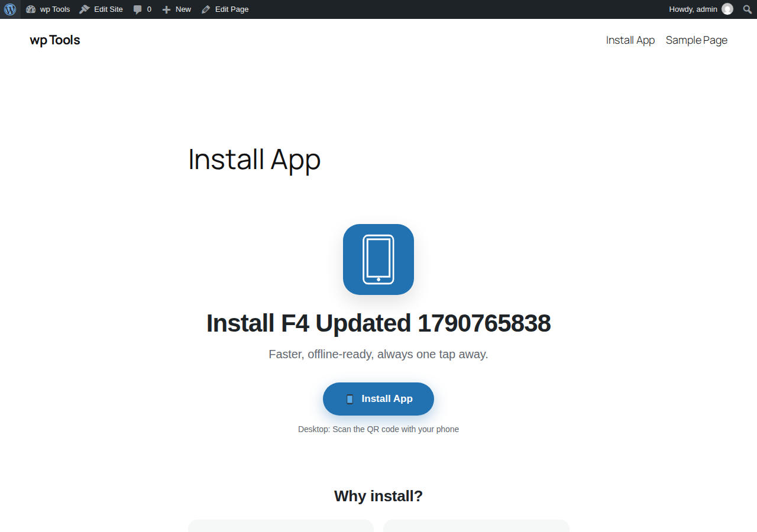Open the New content menu
Viewport: 757px width, 532px height.
click(176, 9)
